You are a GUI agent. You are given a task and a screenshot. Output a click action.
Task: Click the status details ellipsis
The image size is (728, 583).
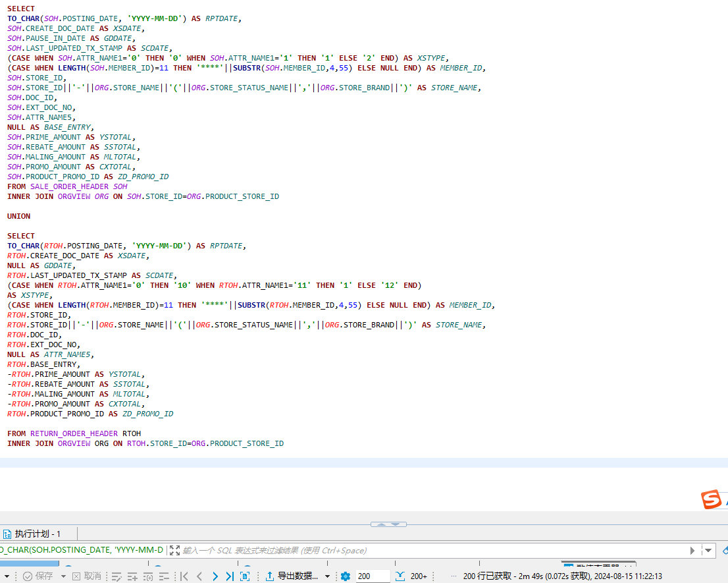(454, 576)
